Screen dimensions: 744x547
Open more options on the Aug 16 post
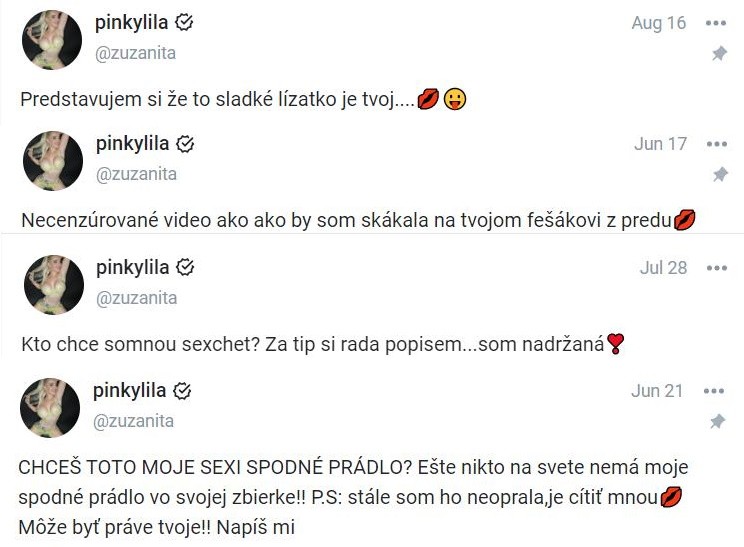[716, 23]
